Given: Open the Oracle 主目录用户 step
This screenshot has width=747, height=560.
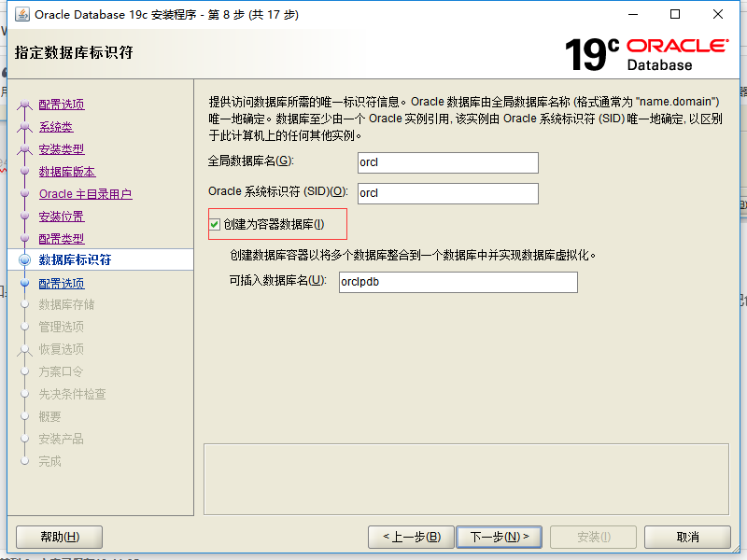Looking at the screenshot, I should pos(86,194).
